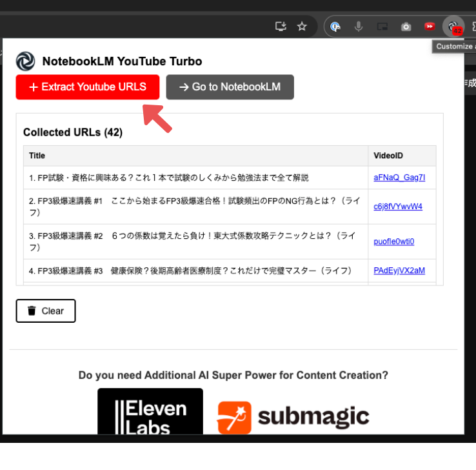This screenshot has width=476, height=470.
Task: Click the Go to NotebookLM button
Action: coord(230,87)
